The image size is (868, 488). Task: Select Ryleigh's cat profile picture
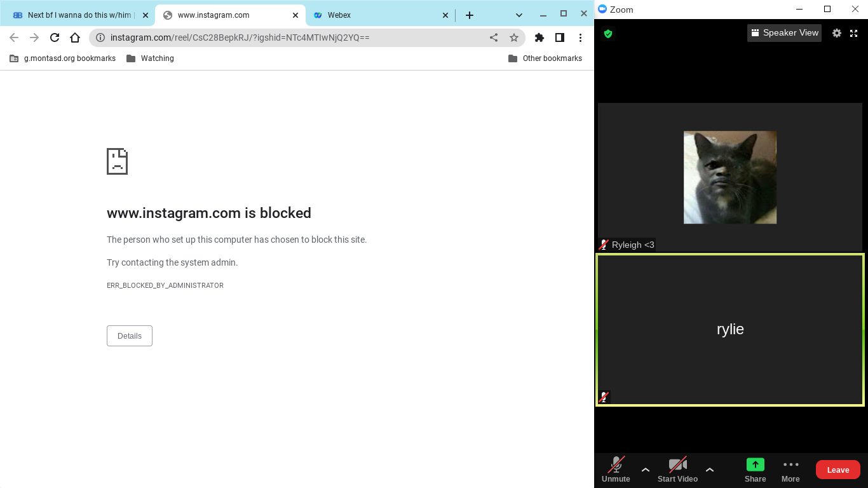(x=730, y=177)
